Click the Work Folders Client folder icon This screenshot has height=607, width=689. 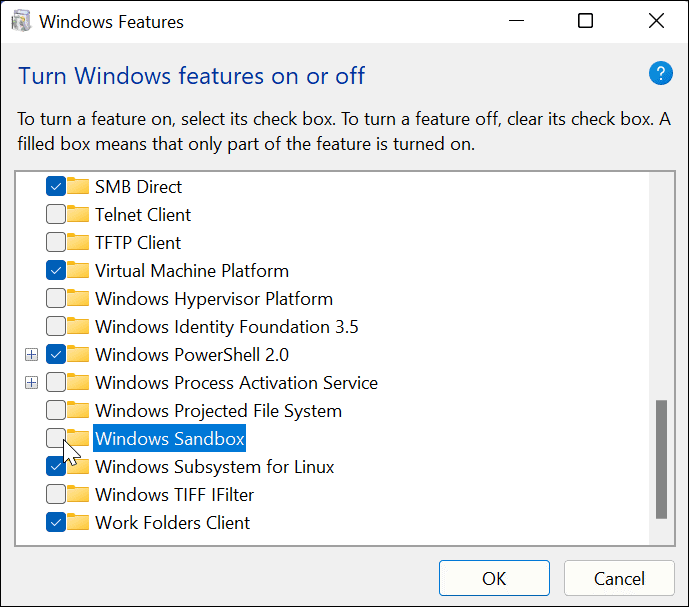[79, 522]
